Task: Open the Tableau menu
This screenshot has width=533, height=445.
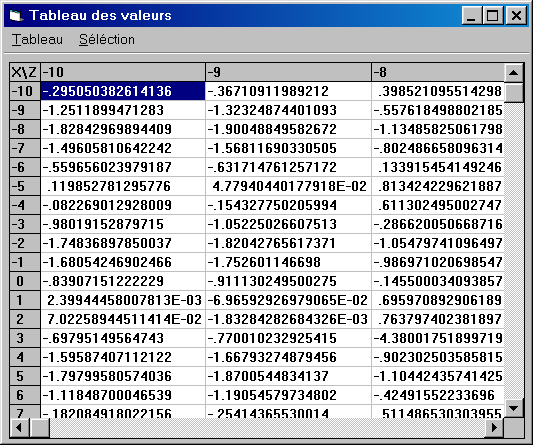Action: click(x=37, y=40)
